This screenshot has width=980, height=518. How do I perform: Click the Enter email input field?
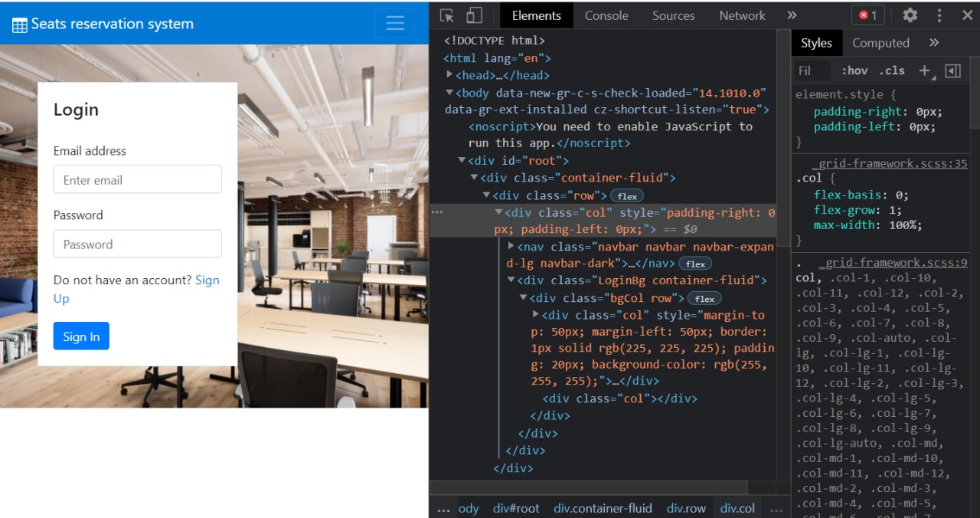[x=138, y=179]
